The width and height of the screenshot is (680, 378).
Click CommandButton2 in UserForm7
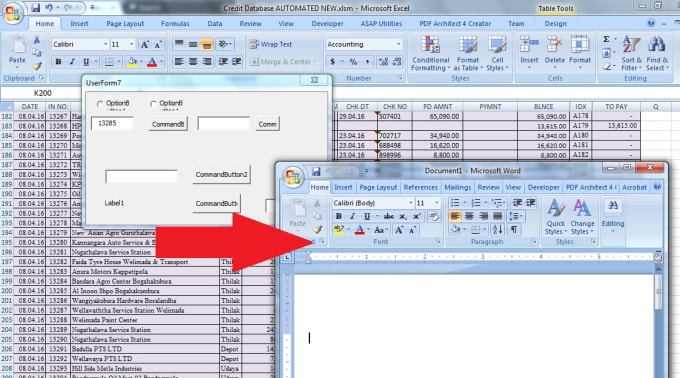221,174
